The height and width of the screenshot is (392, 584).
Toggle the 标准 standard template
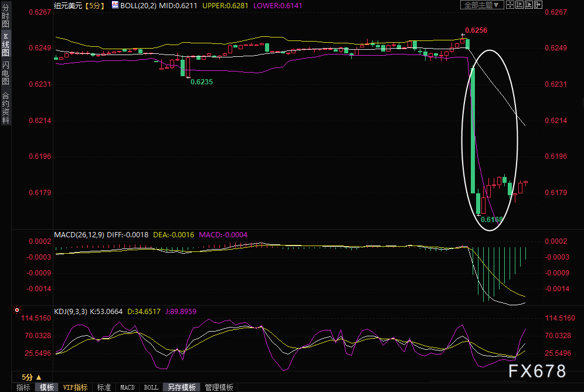point(104,387)
